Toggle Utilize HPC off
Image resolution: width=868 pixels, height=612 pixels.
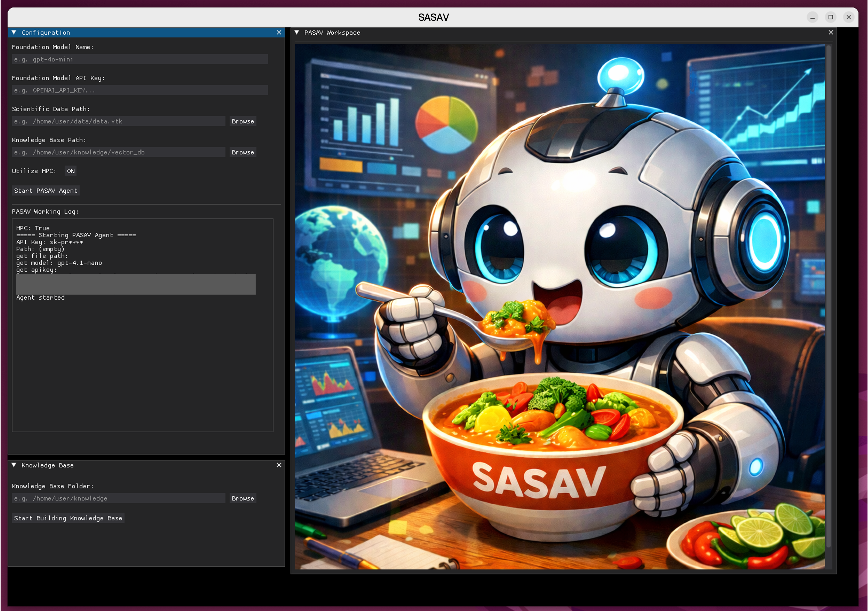70,171
